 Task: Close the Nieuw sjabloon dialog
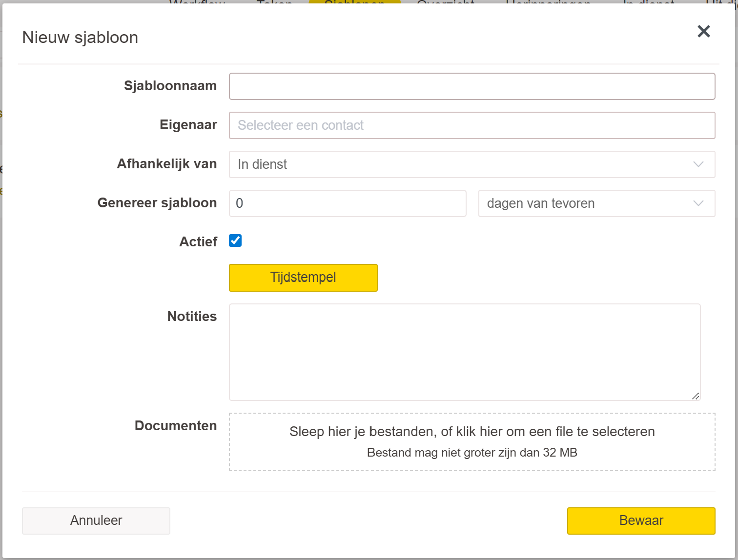pos(703,32)
